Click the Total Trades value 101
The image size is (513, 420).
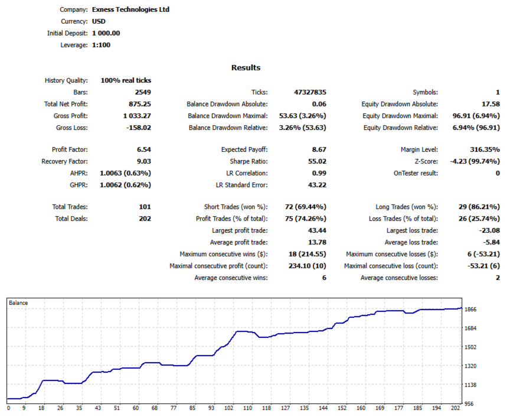(x=145, y=207)
